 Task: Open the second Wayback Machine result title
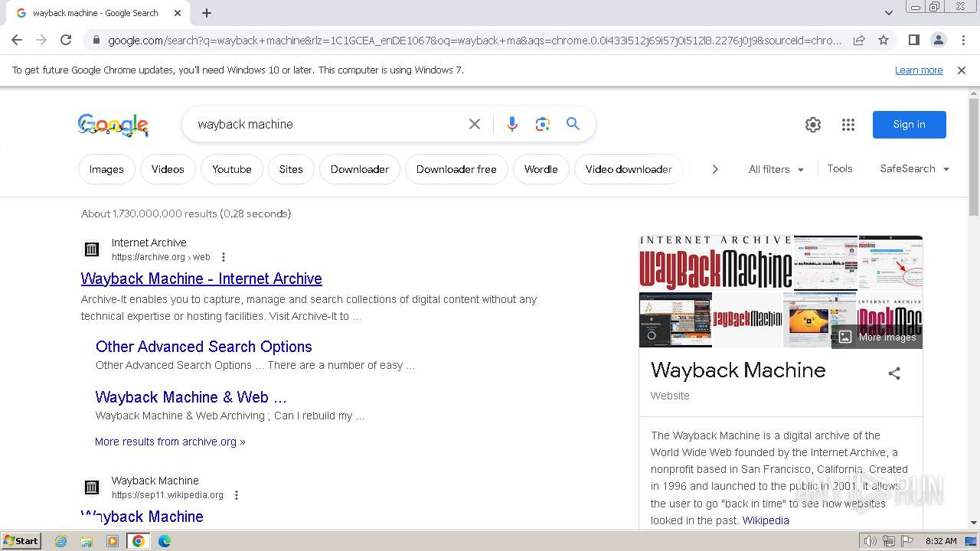coord(142,517)
